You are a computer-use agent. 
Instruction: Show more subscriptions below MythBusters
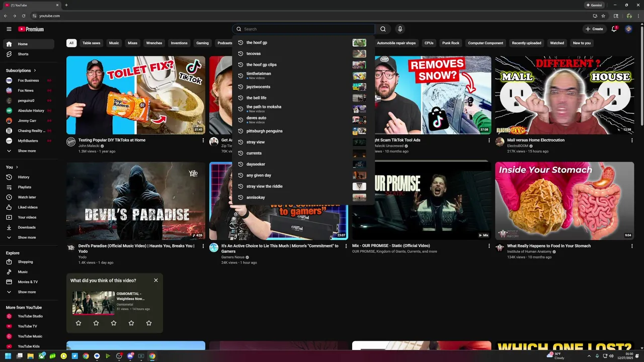click(28, 151)
